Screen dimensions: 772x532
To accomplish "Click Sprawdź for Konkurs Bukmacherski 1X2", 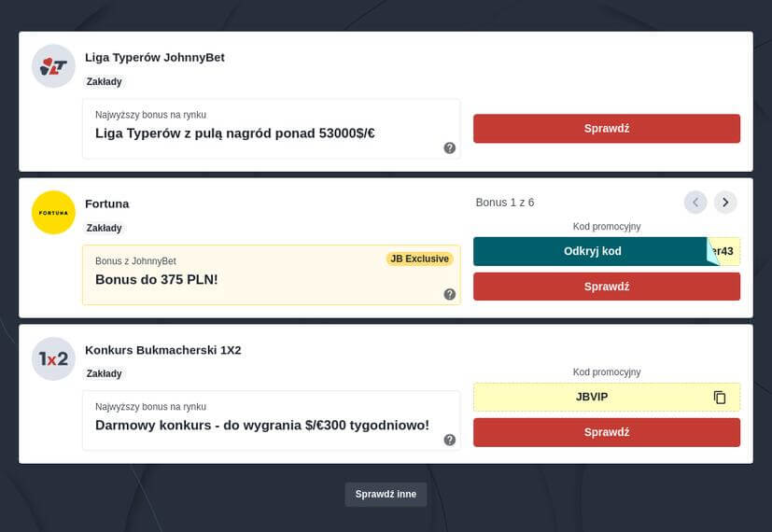I will click(607, 432).
